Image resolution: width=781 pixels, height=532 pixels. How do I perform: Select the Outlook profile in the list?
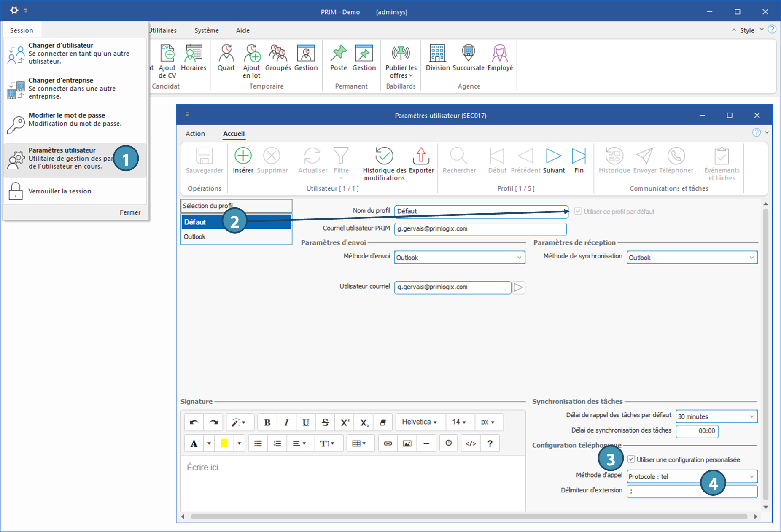pos(195,237)
